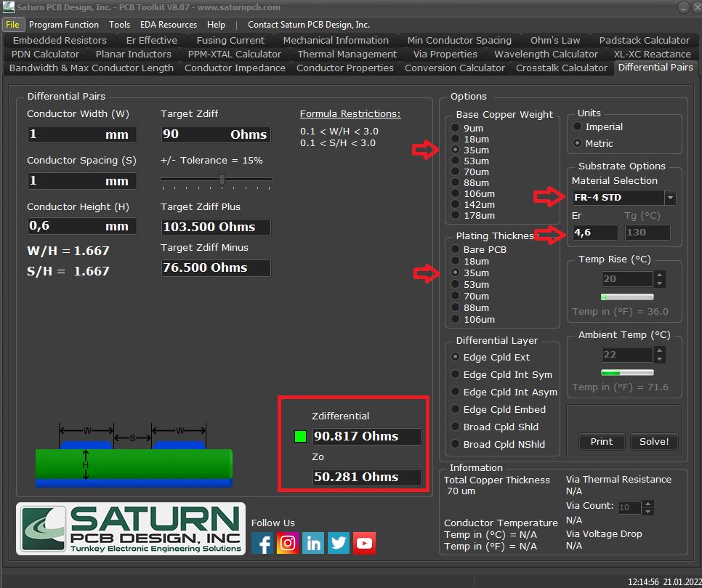Switch to the Crosstalk Calculator tab
The width and height of the screenshot is (702, 588).
[x=561, y=68]
